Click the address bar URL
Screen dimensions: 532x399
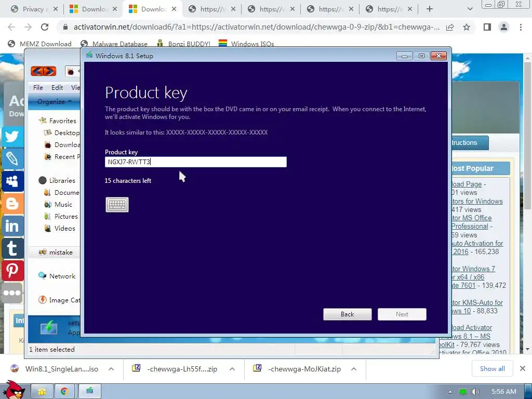(x=256, y=27)
